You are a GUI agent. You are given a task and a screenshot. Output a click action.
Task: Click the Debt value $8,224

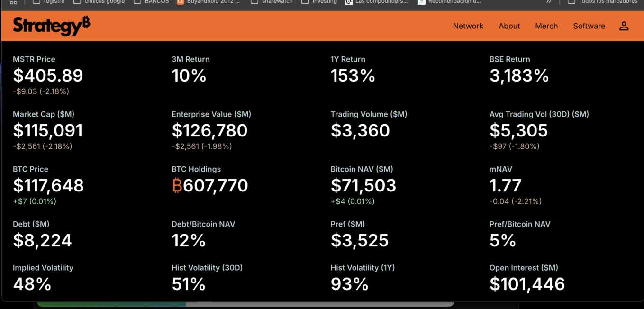42,240
